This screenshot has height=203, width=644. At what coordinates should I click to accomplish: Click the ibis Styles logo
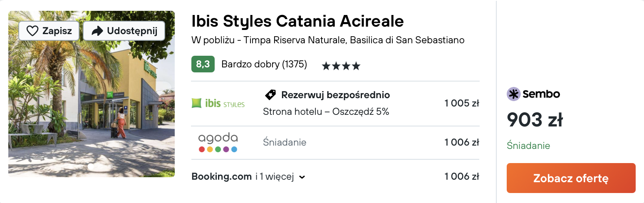click(218, 103)
